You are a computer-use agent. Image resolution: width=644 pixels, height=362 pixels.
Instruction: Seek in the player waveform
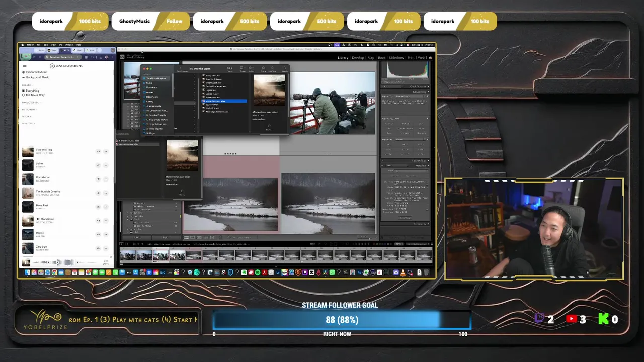coord(65,262)
